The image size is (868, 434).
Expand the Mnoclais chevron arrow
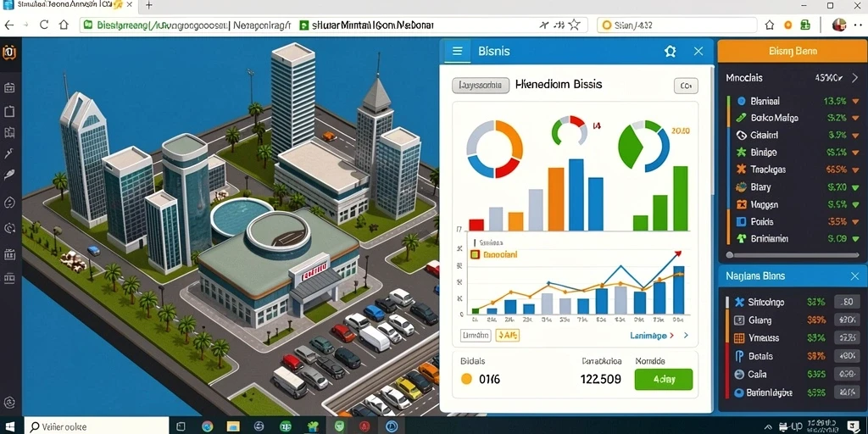point(854,78)
